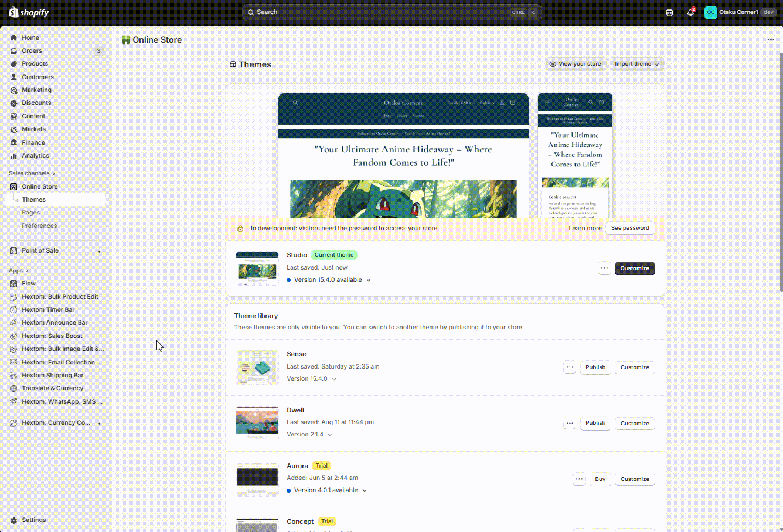Click the Learn more link
Image resolution: width=783 pixels, height=532 pixels.
[585, 229]
